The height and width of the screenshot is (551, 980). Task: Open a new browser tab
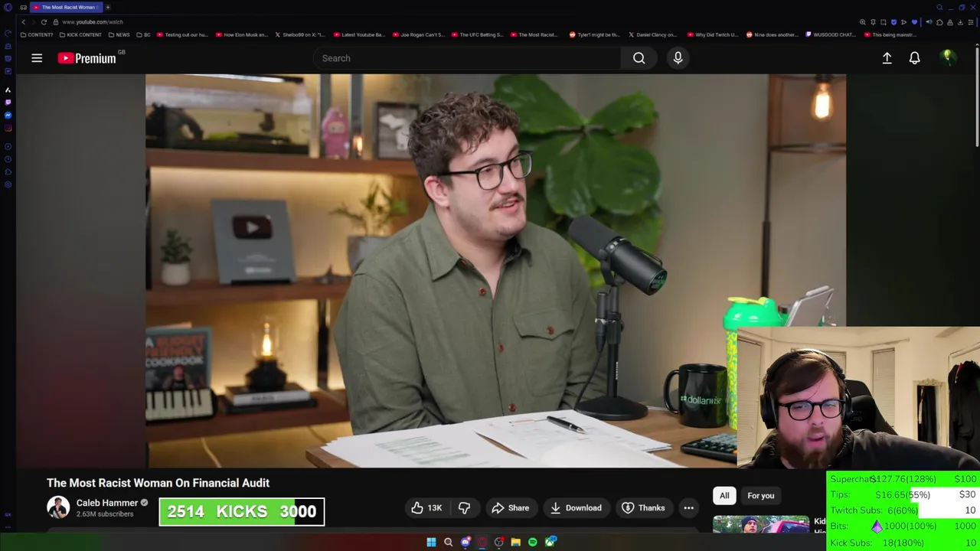tap(108, 7)
